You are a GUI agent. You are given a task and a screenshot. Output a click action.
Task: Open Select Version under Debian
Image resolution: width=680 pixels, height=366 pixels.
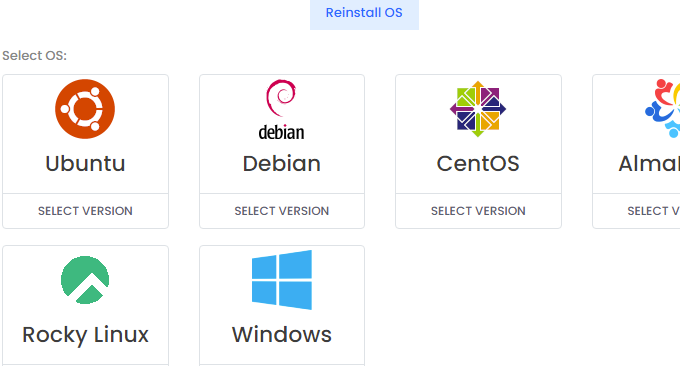282,211
